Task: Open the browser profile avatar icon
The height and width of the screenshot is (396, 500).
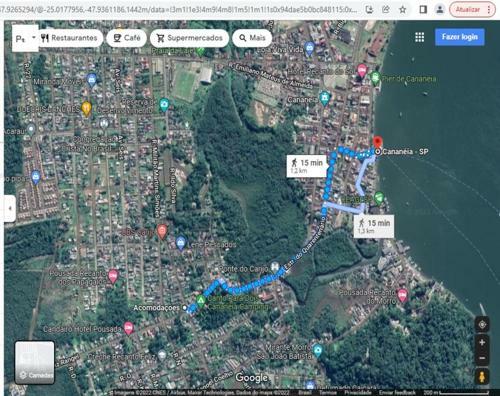Action: coord(440,10)
